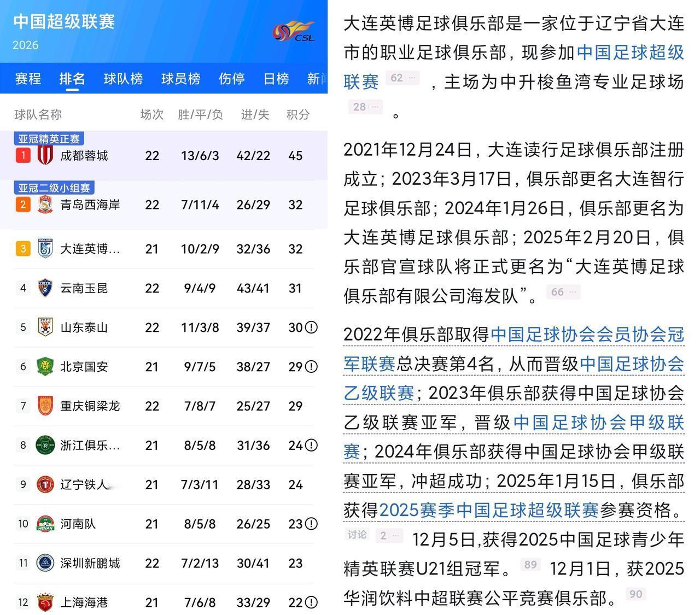Click Zhejiang (浙江俱乐…) team crest
Screen dimensions: 700x615
pos(45,445)
